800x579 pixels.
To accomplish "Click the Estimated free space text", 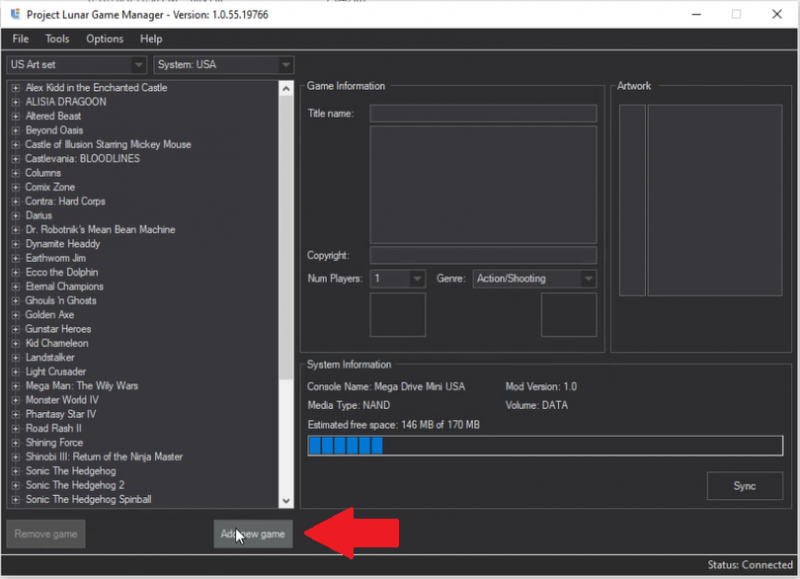I will pyautogui.click(x=393, y=425).
